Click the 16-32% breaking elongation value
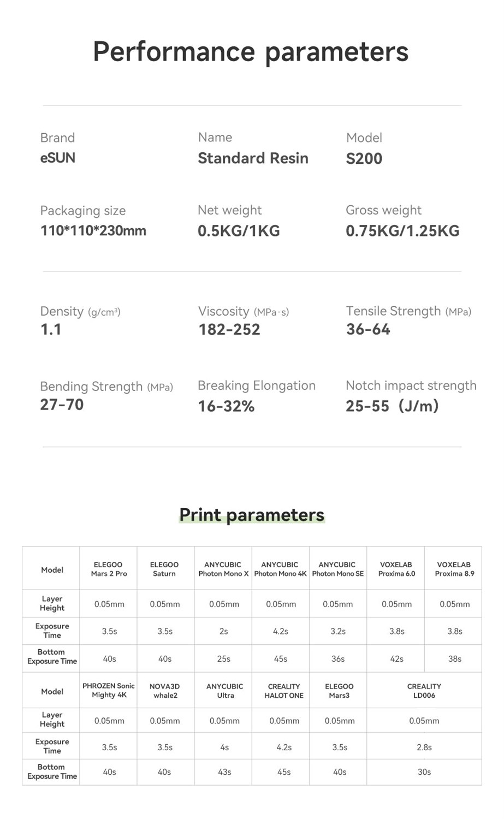This screenshot has width=504, height=819. click(226, 406)
